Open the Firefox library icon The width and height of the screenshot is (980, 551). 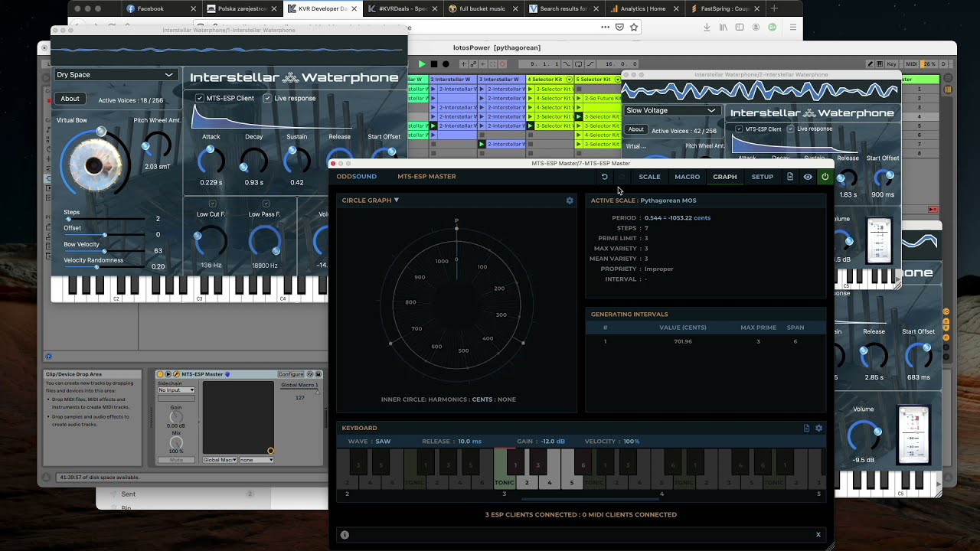(x=724, y=27)
